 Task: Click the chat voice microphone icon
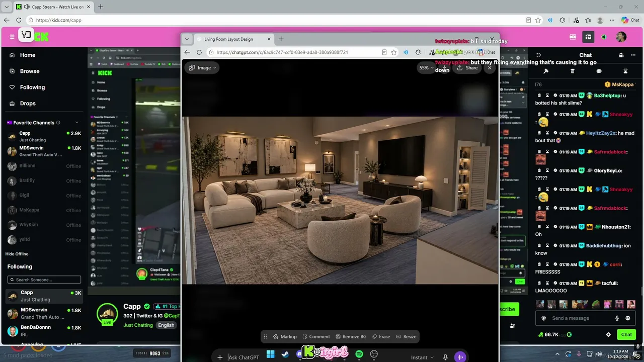617,318
